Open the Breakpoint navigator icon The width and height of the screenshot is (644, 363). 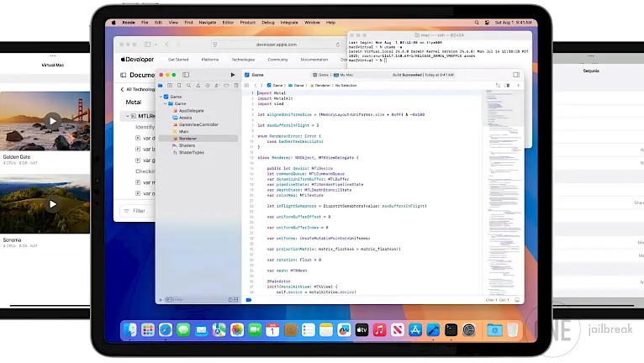click(226, 86)
